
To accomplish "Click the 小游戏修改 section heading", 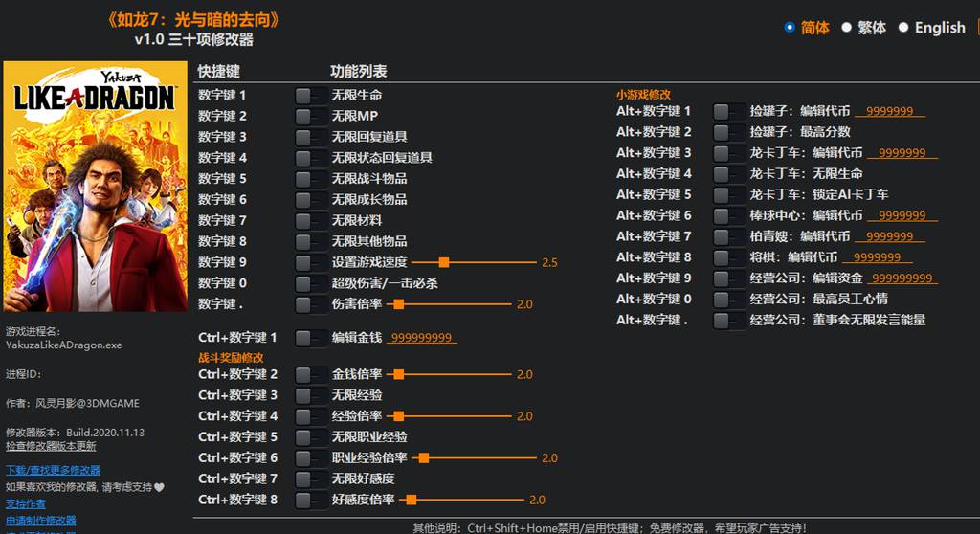I will coord(643,95).
